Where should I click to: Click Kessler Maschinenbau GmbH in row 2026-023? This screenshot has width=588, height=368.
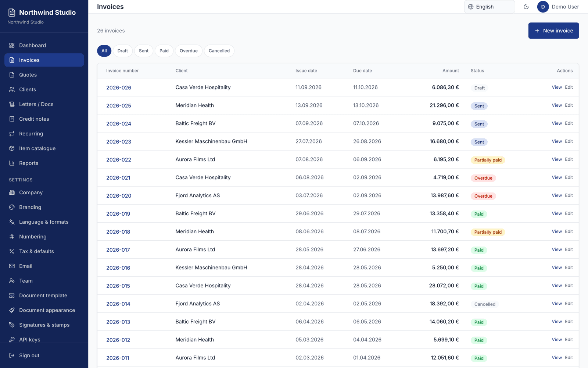(x=211, y=141)
